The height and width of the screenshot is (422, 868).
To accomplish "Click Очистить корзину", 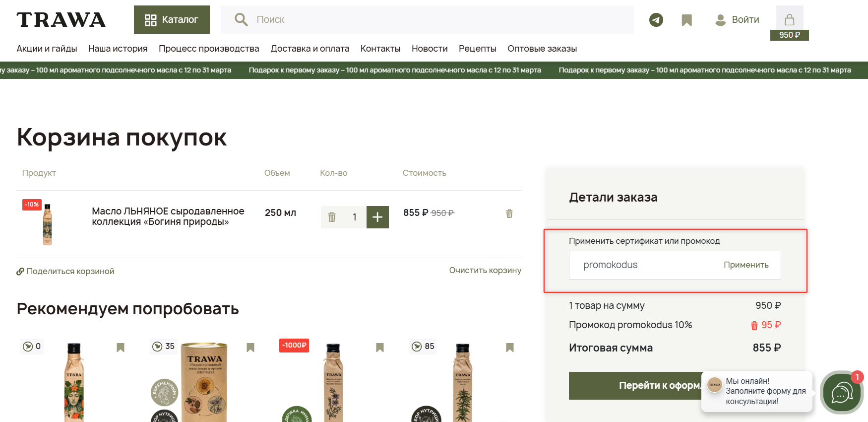I will [x=485, y=270].
